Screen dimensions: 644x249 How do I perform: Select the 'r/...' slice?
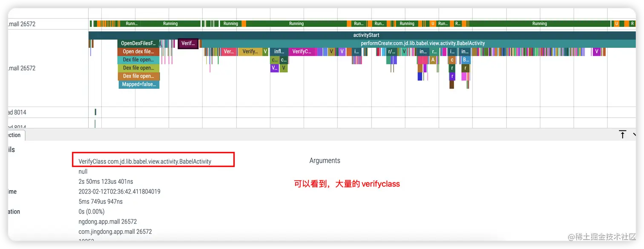(x=391, y=52)
